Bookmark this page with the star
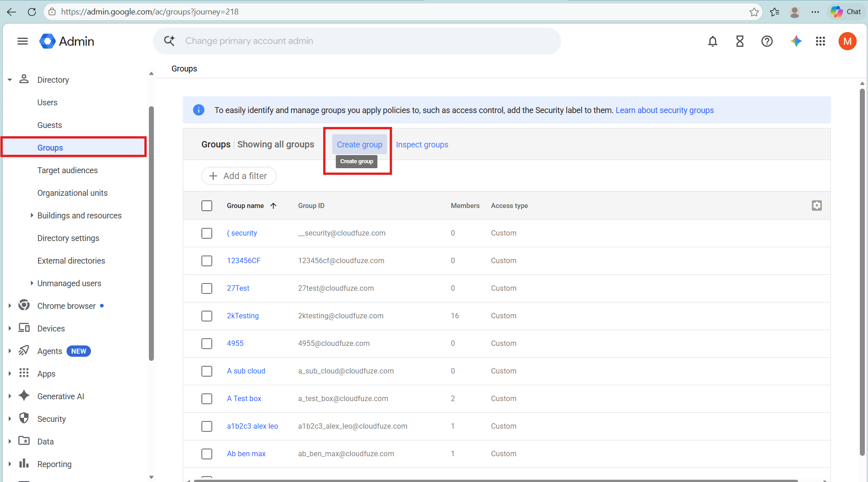This screenshot has width=868, height=482. [754, 12]
